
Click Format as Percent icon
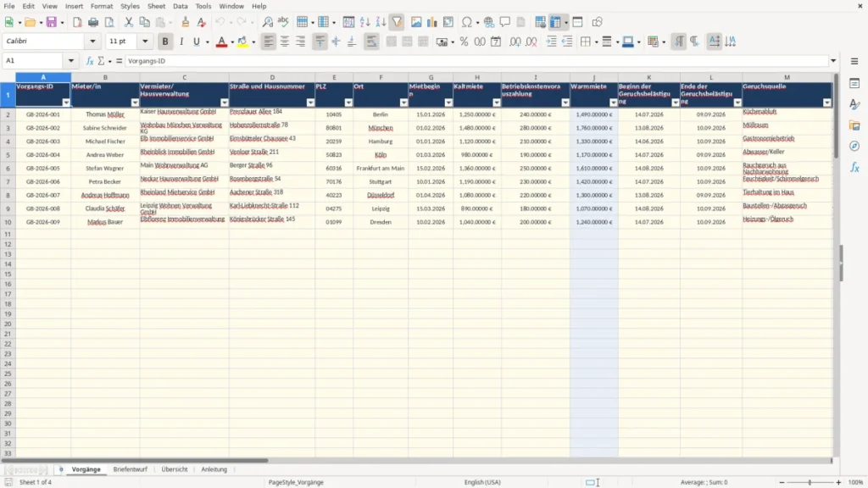click(464, 42)
